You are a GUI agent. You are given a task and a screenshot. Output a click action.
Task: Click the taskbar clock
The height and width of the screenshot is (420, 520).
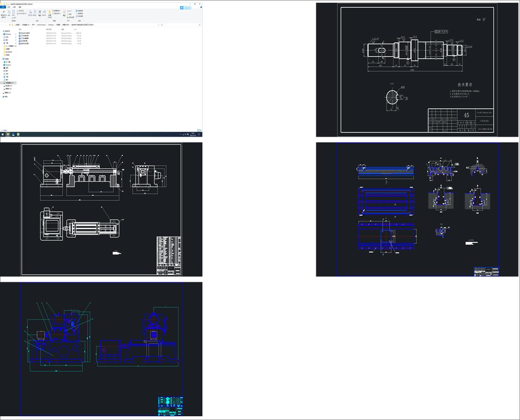point(193,134)
